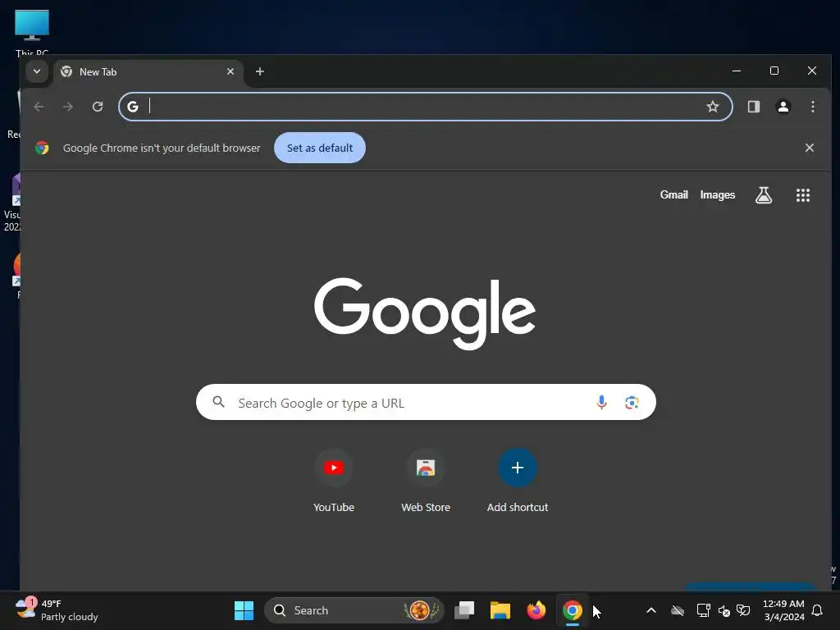This screenshot has height=630, width=840.
Task: Open the Web Store shortcut
Action: [x=426, y=481]
